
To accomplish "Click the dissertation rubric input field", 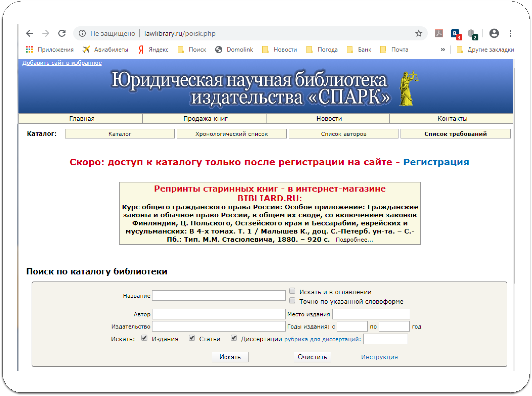I will click(x=385, y=339).
